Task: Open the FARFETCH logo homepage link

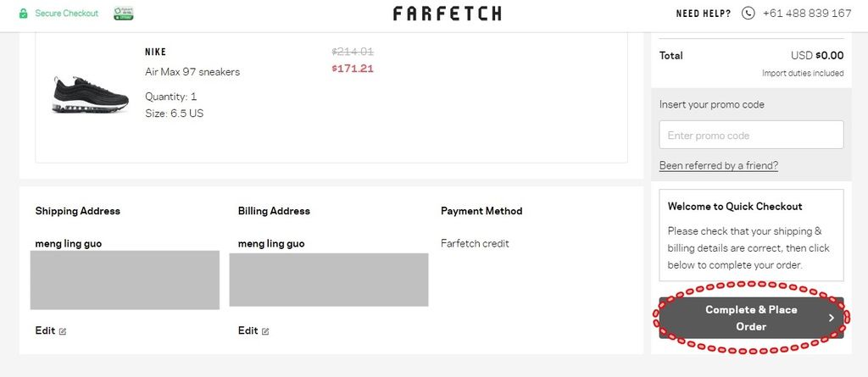Action: (448, 14)
